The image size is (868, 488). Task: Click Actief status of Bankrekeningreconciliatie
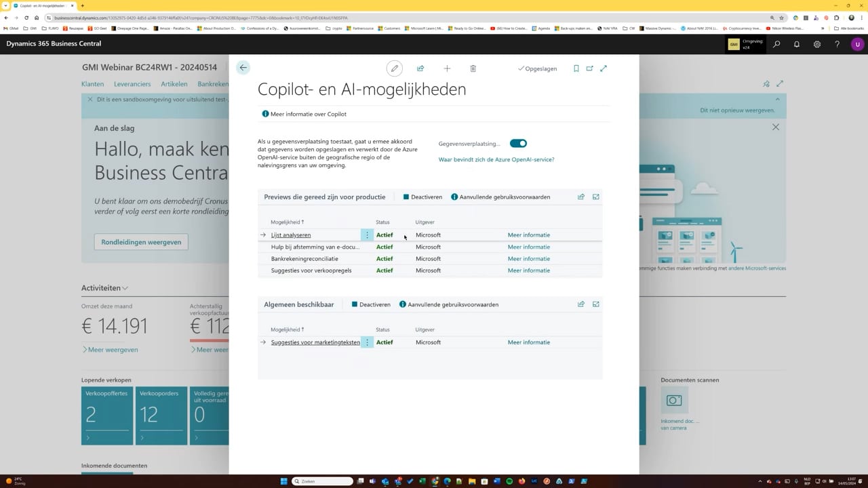[384, 259]
